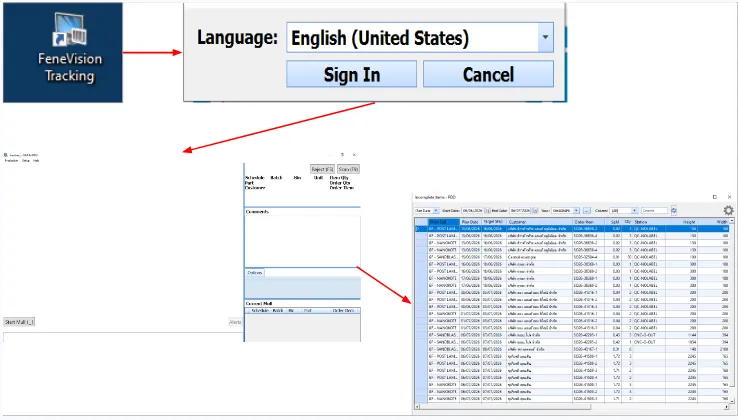Image resolution: width=738 pixels, height=420 pixels.
Task: Open the Column filter dropdown
Action: point(634,210)
